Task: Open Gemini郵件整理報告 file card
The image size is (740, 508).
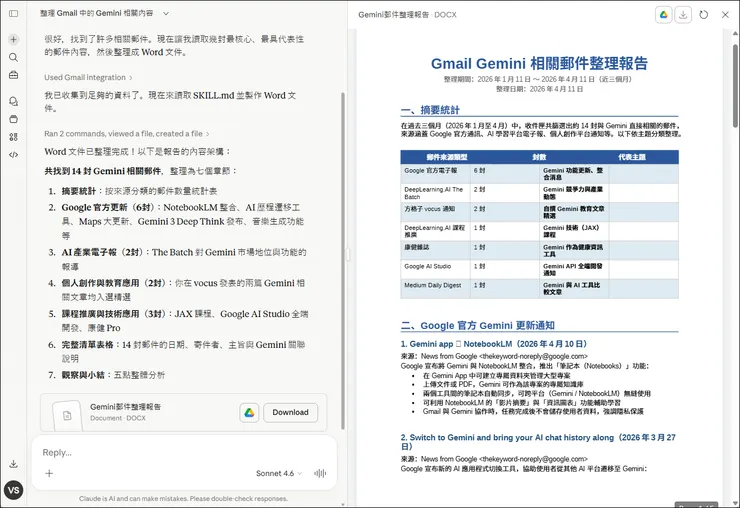Action: (x=184, y=412)
